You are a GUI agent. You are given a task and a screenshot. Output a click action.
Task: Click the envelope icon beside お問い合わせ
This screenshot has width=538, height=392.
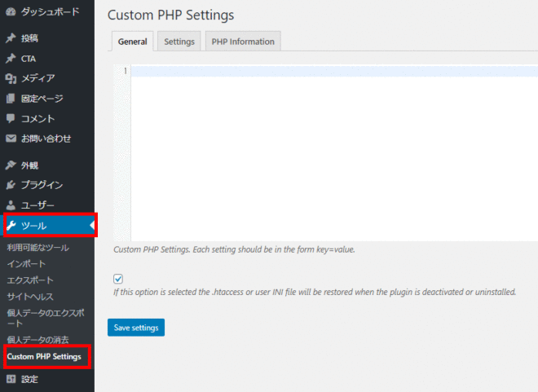[11, 139]
